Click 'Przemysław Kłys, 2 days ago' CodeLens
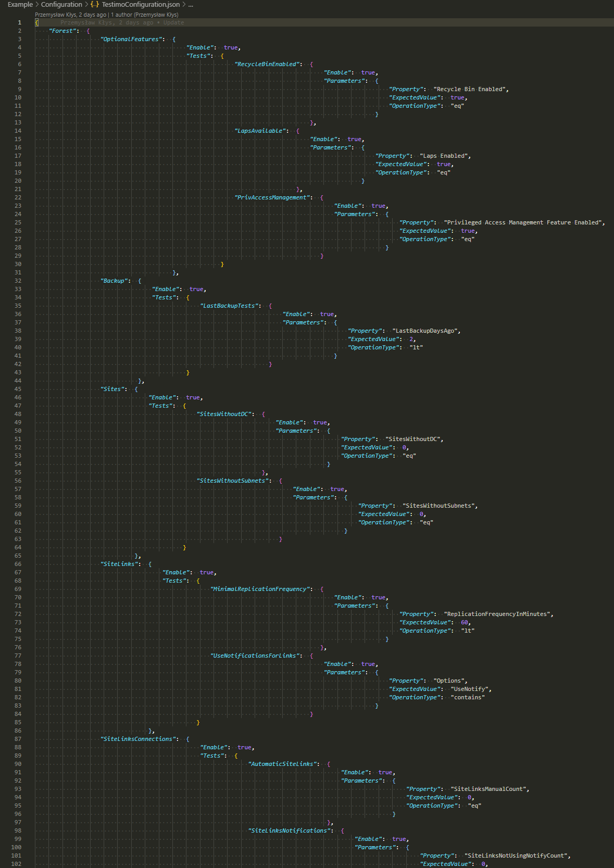Screen dimensions: 614x868 (x=70, y=15)
